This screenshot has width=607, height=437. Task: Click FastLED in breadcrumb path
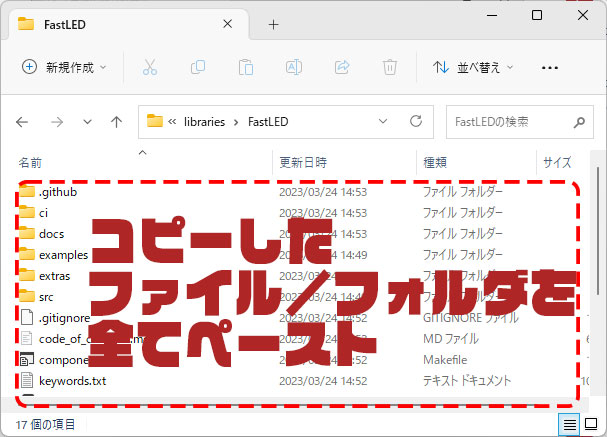coord(268,122)
